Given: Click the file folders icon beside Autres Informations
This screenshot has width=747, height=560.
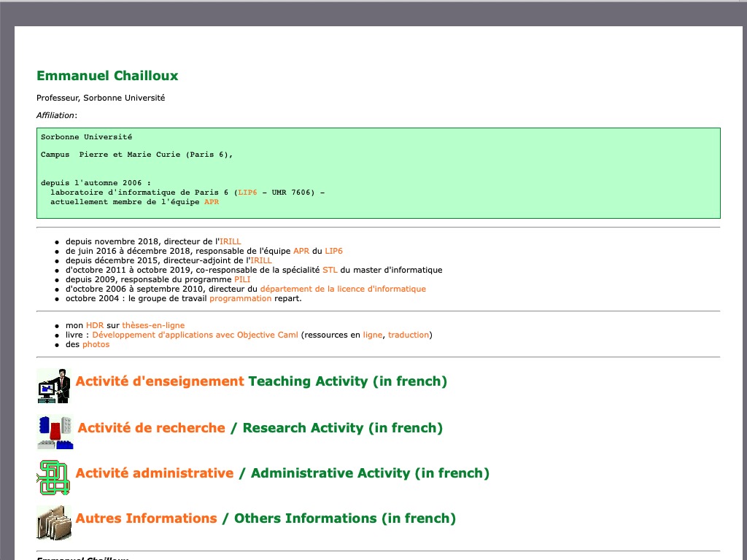Looking at the screenshot, I should pyautogui.click(x=54, y=522).
